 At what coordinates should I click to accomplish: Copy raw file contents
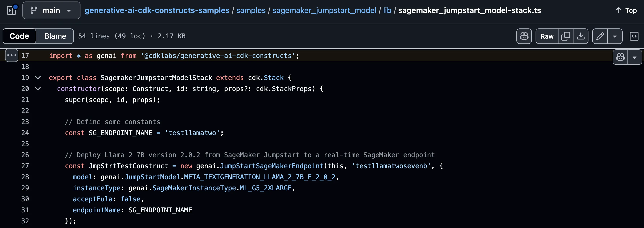(566, 36)
